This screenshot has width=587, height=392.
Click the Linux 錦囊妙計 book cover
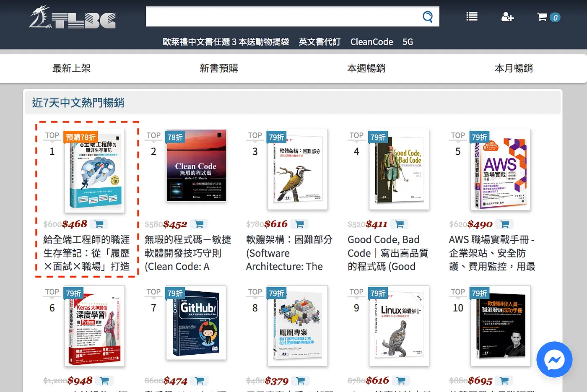[399, 326]
